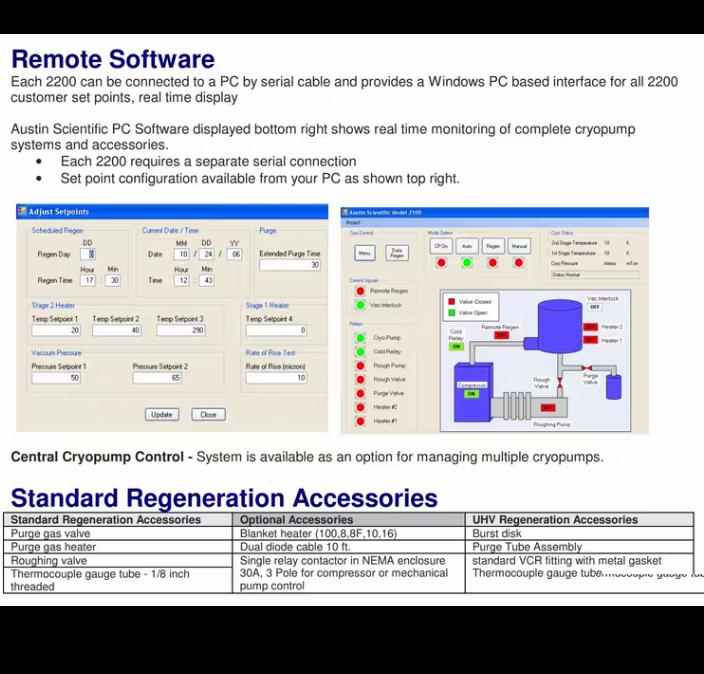Click the 2nd Stage Temperature label

[x=574, y=243]
